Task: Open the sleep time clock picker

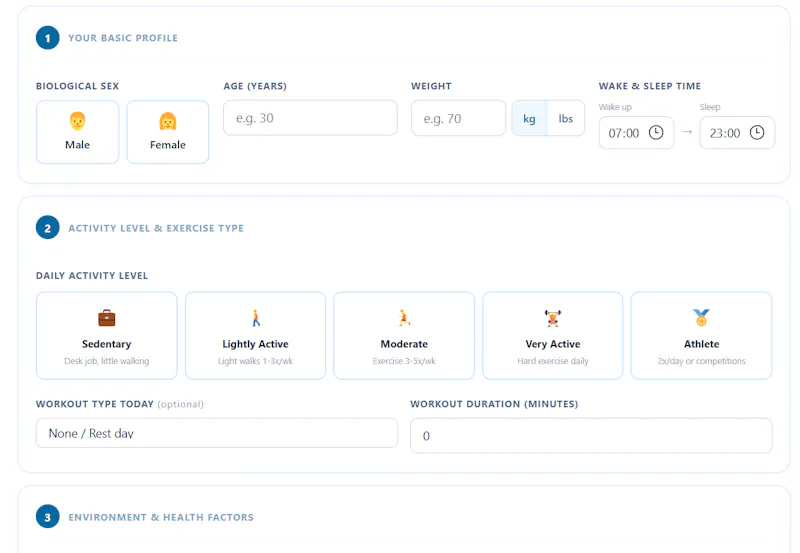Action: pyautogui.click(x=757, y=133)
